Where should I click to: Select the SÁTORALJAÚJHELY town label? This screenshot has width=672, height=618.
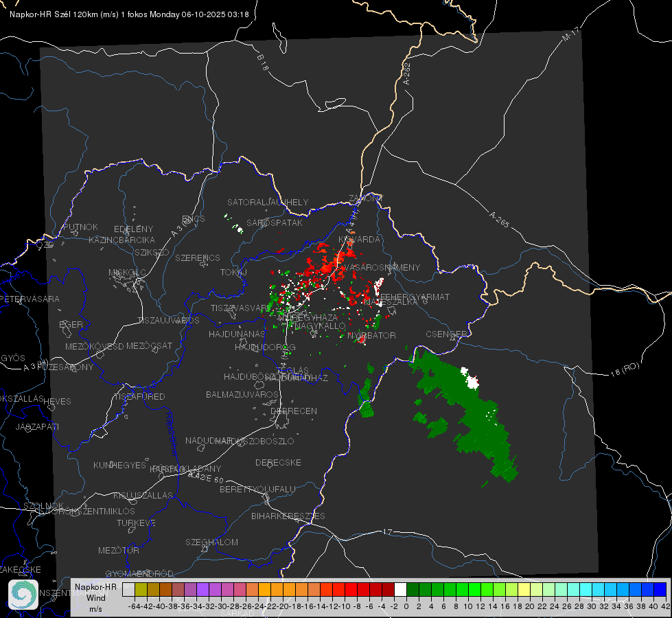tap(268, 202)
